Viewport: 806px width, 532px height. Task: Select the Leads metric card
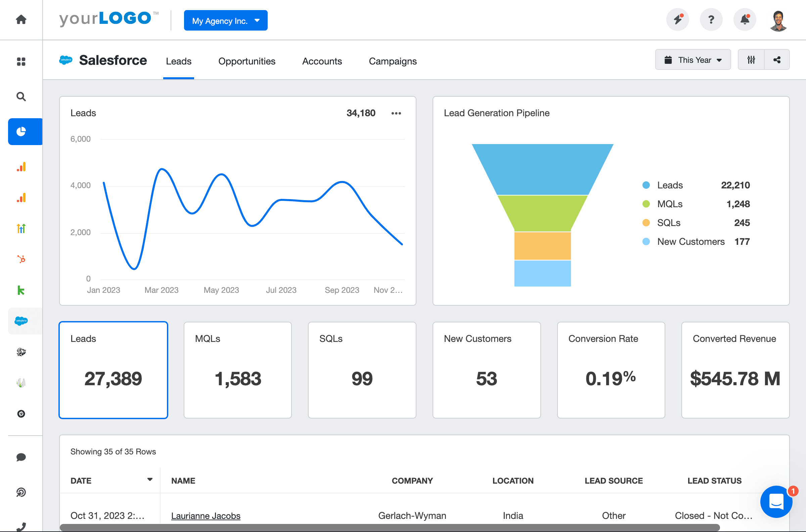113,370
